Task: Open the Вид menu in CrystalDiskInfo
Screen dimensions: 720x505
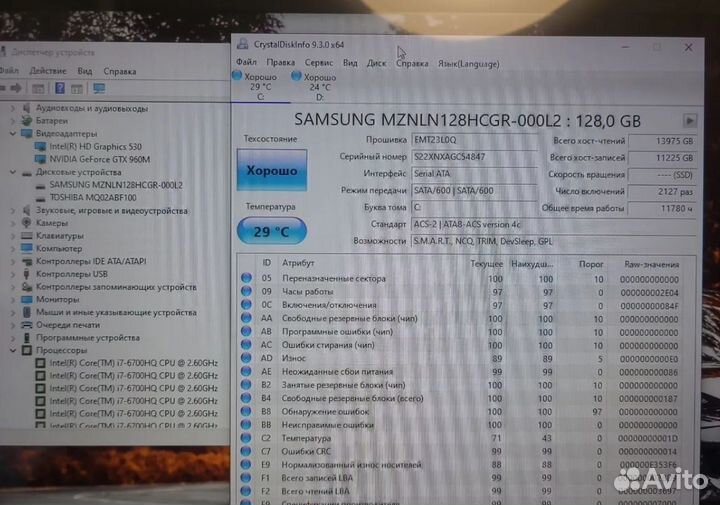Action: click(350, 62)
